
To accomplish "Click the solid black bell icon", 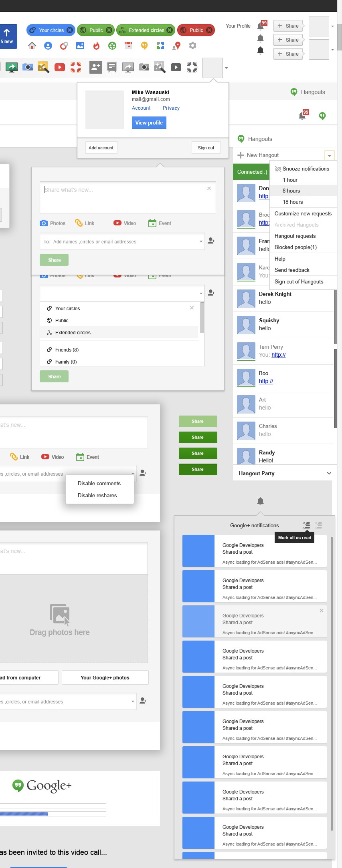I will (x=260, y=50).
